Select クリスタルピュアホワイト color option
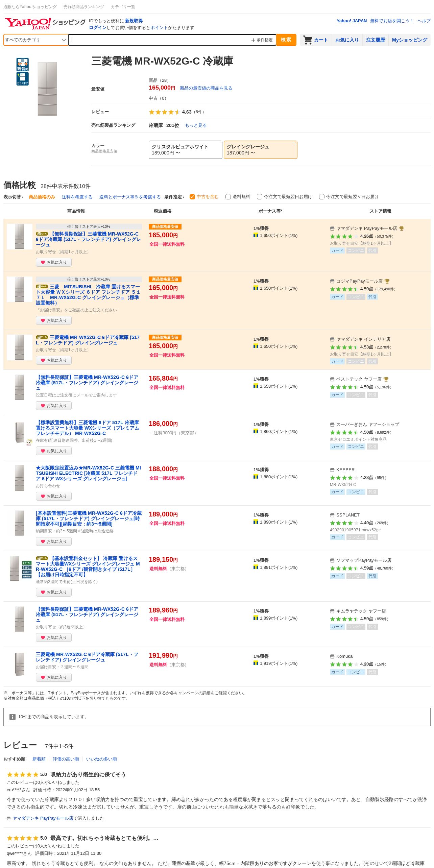The width and height of the screenshot is (434, 868). tap(185, 150)
